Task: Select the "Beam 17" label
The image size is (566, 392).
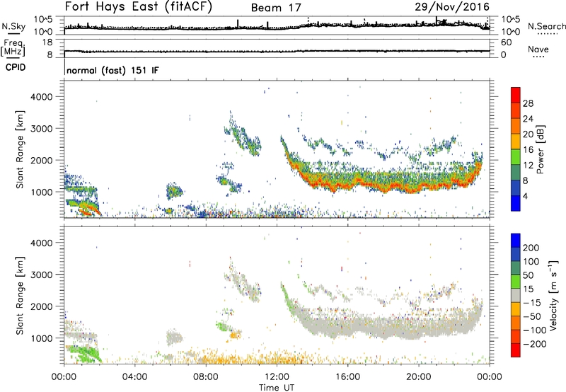Action: coord(276,8)
